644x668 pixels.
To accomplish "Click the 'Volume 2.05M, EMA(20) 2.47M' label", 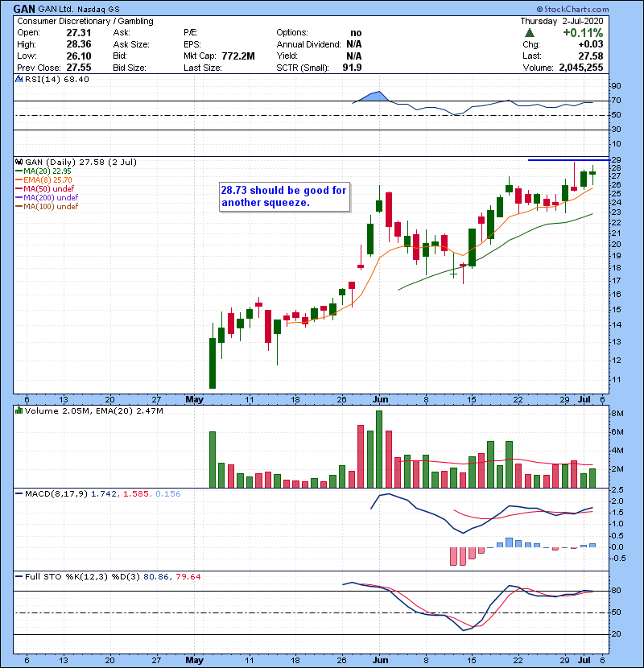I will click(x=93, y=410).
